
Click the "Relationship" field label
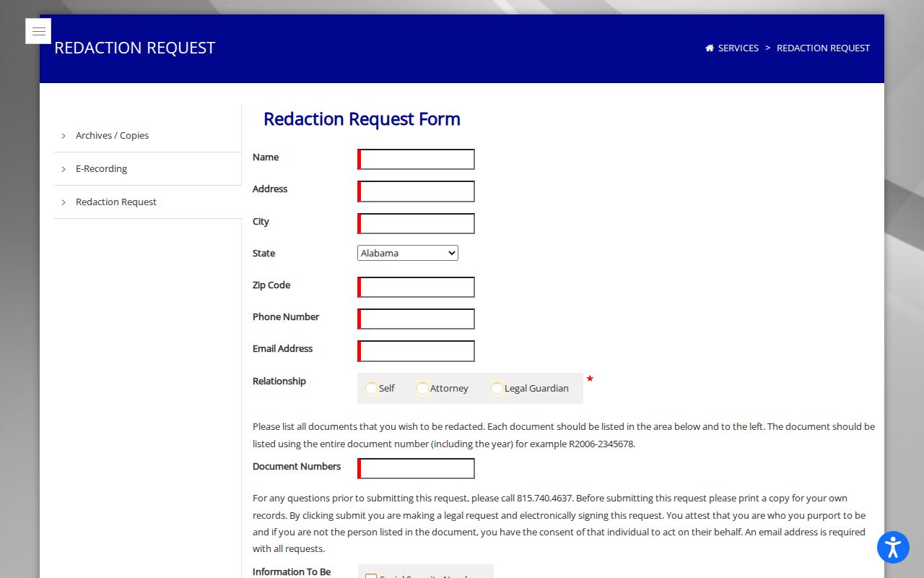tap(279, 381)
